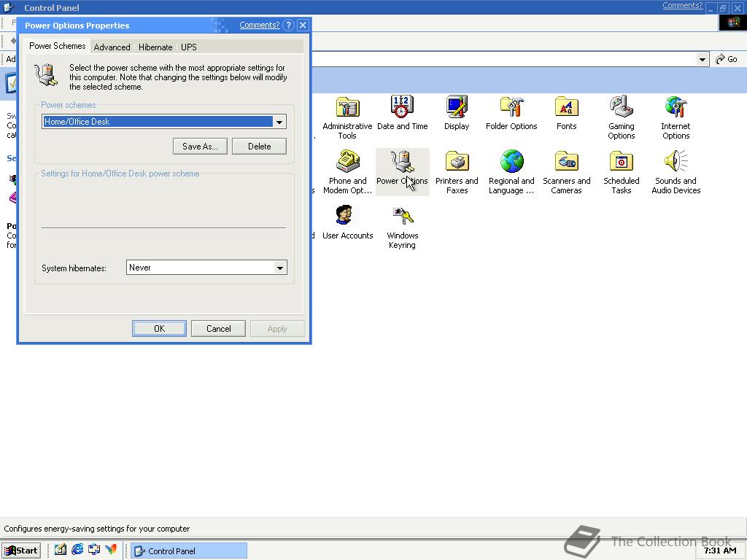Open the Date and Time icon
Viewport: 747px width, 560px height.
pyautogui.click(x=402, y=112)
